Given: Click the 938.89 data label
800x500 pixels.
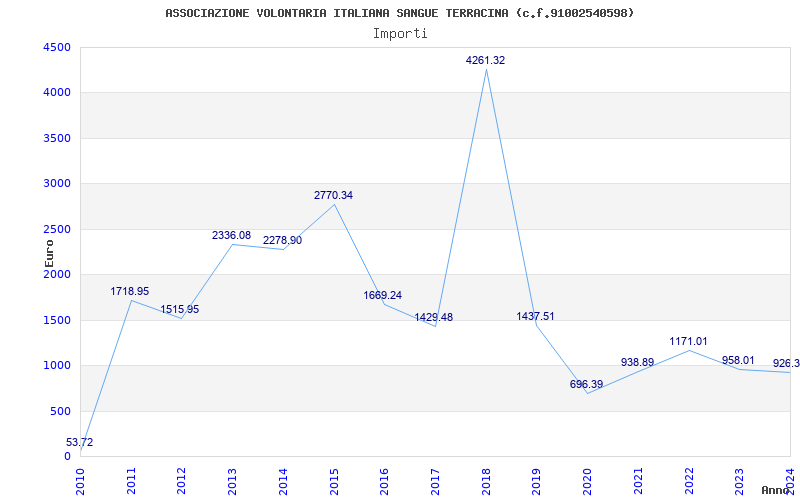Looking at the screenshot, I should pos(637,362).
